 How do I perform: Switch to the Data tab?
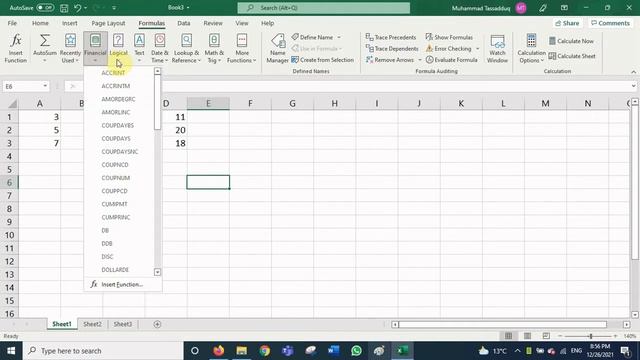pos(184,23)
